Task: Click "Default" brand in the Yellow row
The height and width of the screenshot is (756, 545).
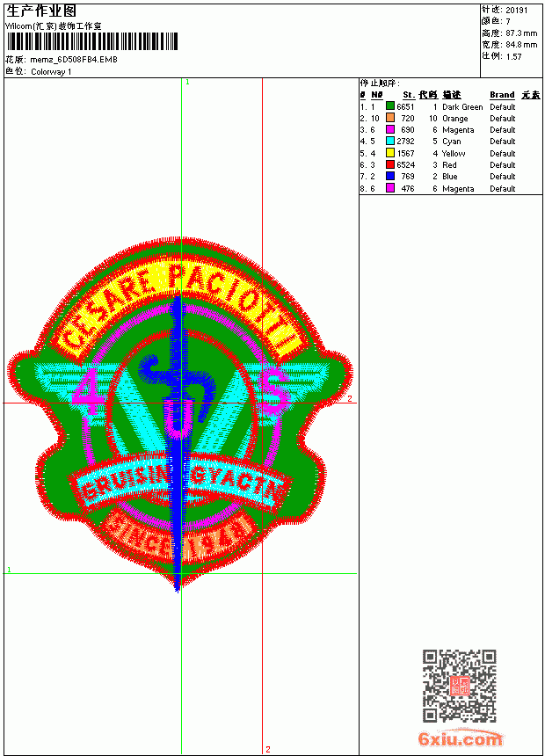Action: (x=502, y=153)
